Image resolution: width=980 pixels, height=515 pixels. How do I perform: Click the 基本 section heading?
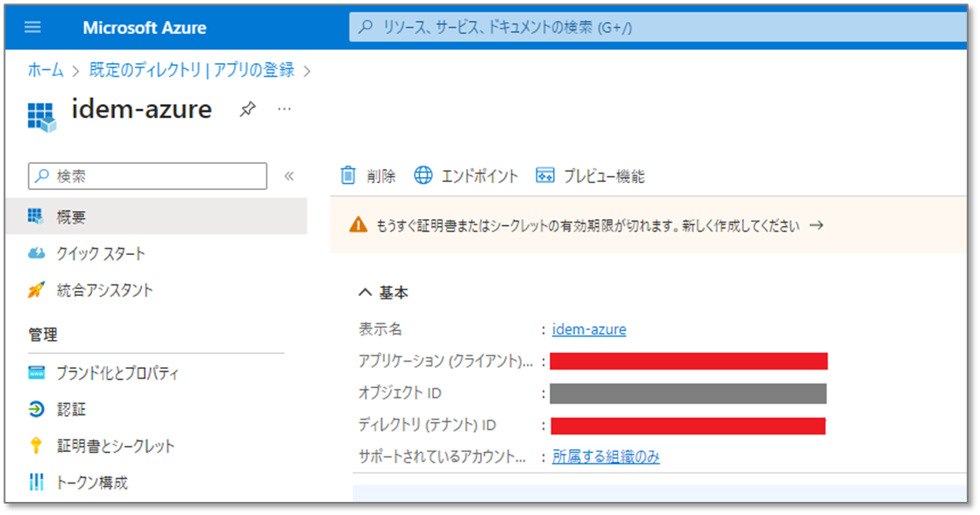point(394,293)
